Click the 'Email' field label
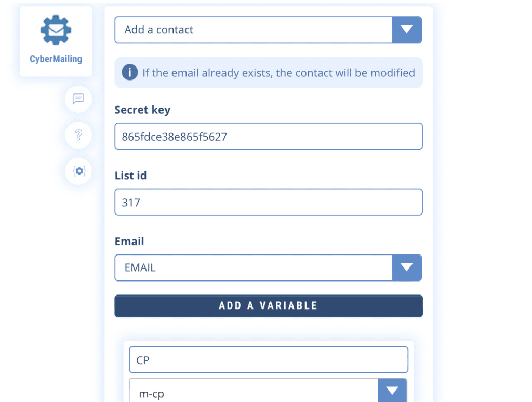 tap(129, 242)
